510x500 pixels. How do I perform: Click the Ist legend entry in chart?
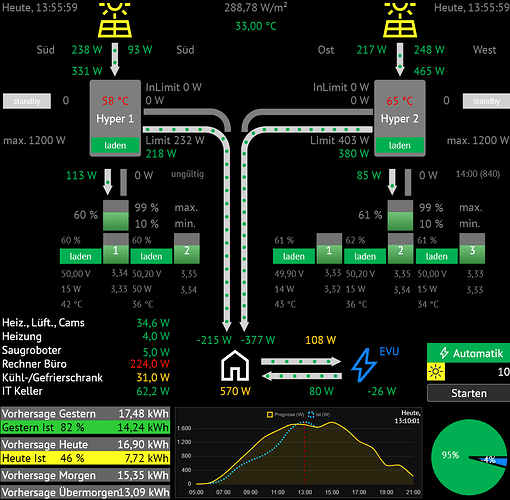pyautogui.click(x=319, y=415)
